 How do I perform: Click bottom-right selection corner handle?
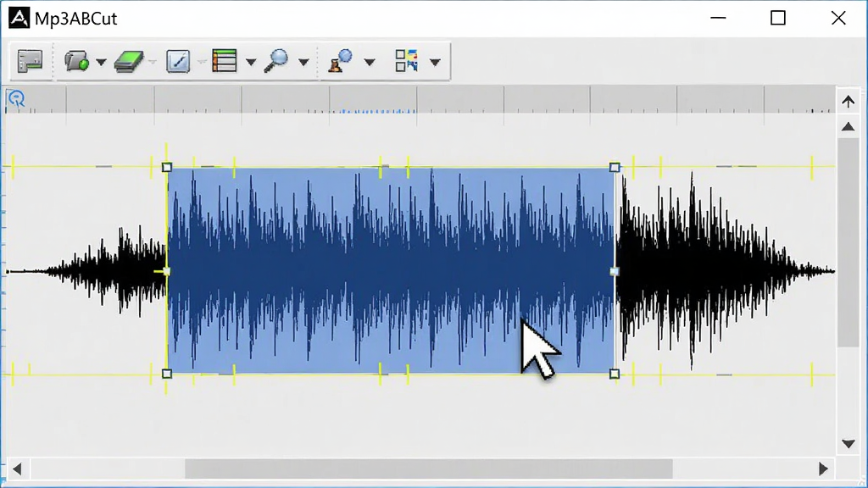click(x=615, y=374)
